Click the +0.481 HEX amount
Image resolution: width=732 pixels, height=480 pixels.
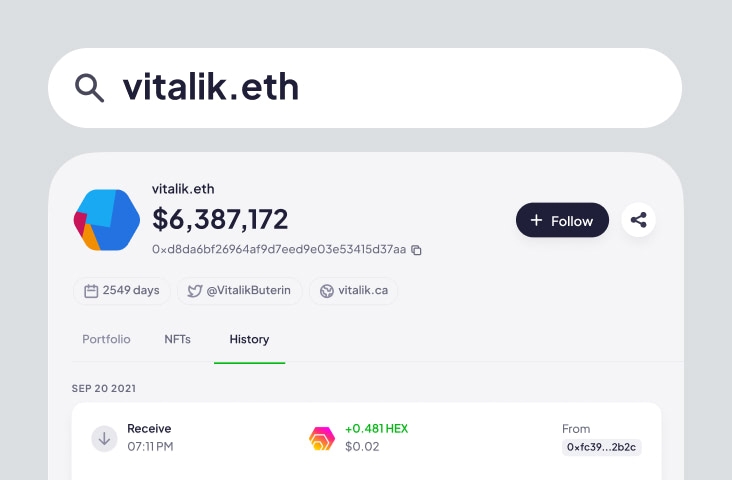[376, 429]
